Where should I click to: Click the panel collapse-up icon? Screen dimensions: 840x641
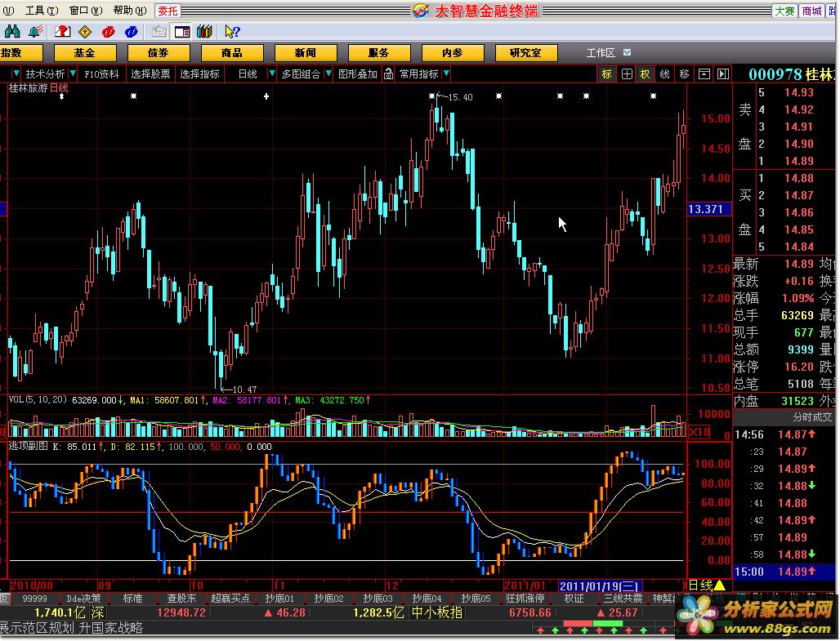(x=704, y=74)
